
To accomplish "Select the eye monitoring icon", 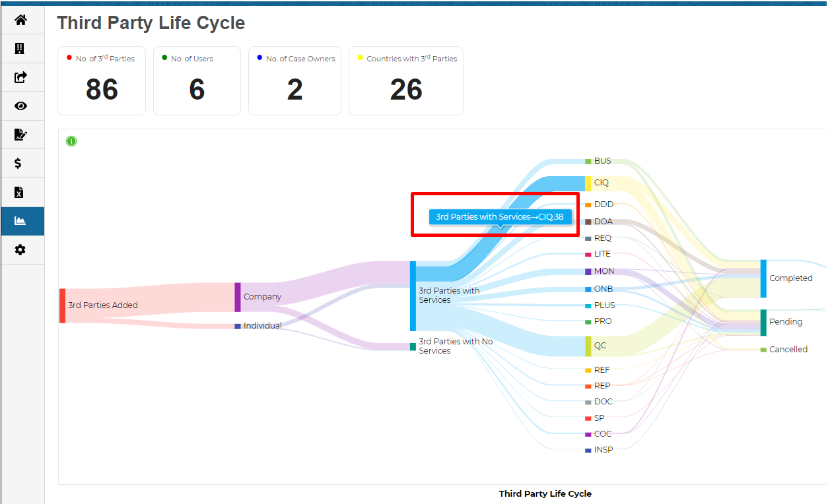I will (x=20, y=106).
